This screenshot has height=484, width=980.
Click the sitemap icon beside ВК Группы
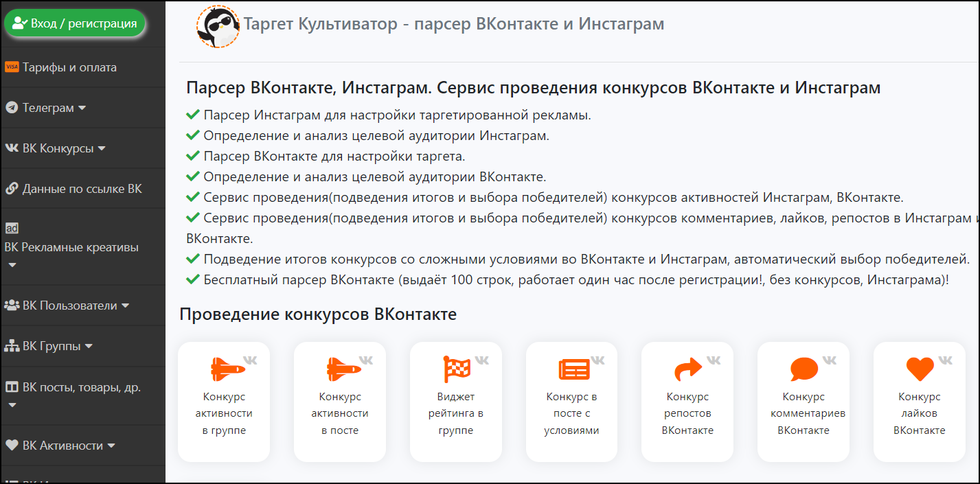pyautogui.click(x=12, y=346)
